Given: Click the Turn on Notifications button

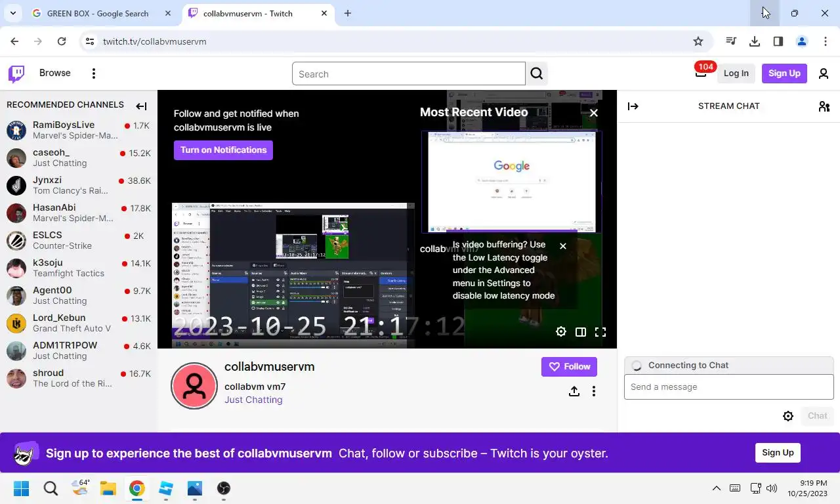Looking at the screenshot, I should (x=223, y=150).
